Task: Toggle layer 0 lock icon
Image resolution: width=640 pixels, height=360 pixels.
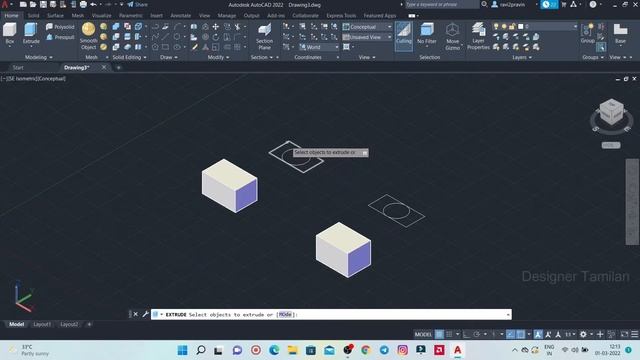Action: tap(512, 27)
